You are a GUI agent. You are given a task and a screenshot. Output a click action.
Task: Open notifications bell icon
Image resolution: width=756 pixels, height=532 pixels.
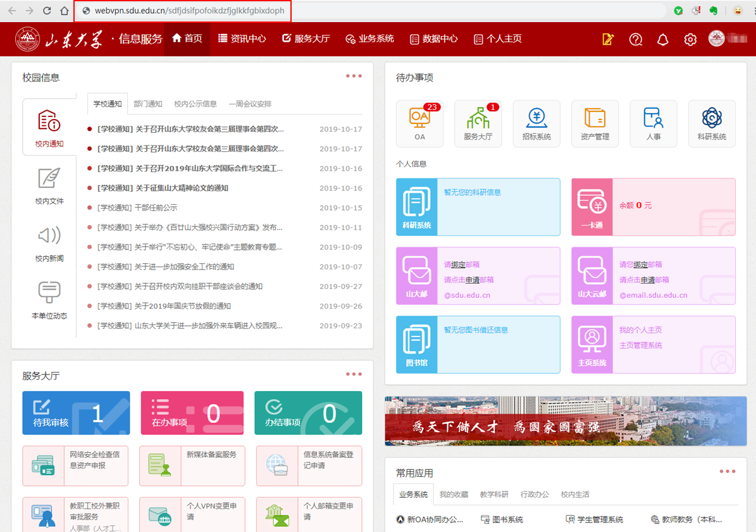pyautogui.click(x=663, y=39)
